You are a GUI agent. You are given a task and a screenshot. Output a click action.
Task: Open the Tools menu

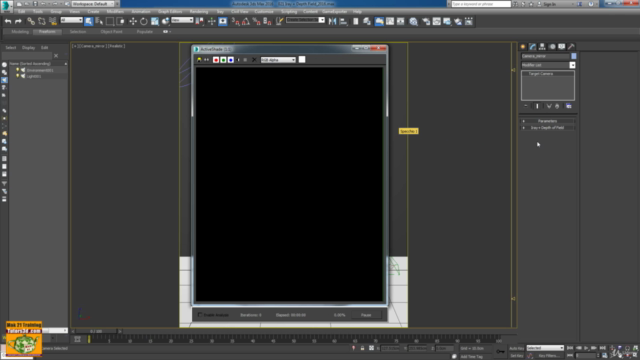38,11
